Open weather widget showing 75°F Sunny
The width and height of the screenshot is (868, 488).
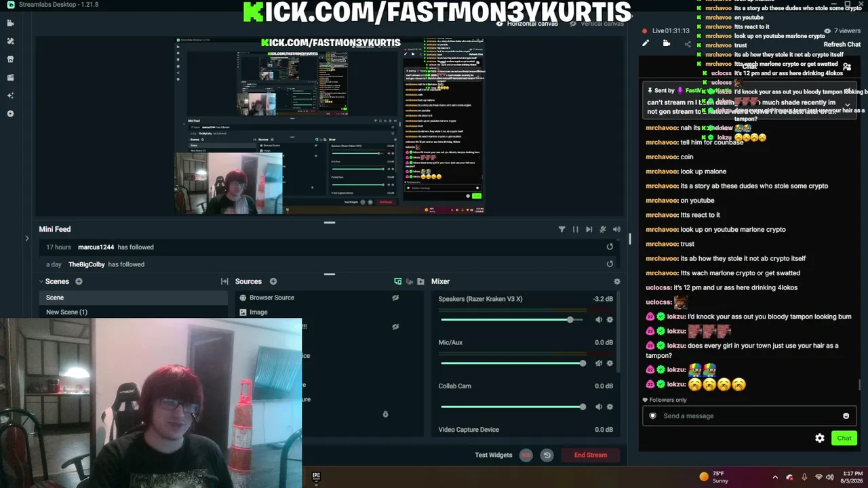pos(713,476)
